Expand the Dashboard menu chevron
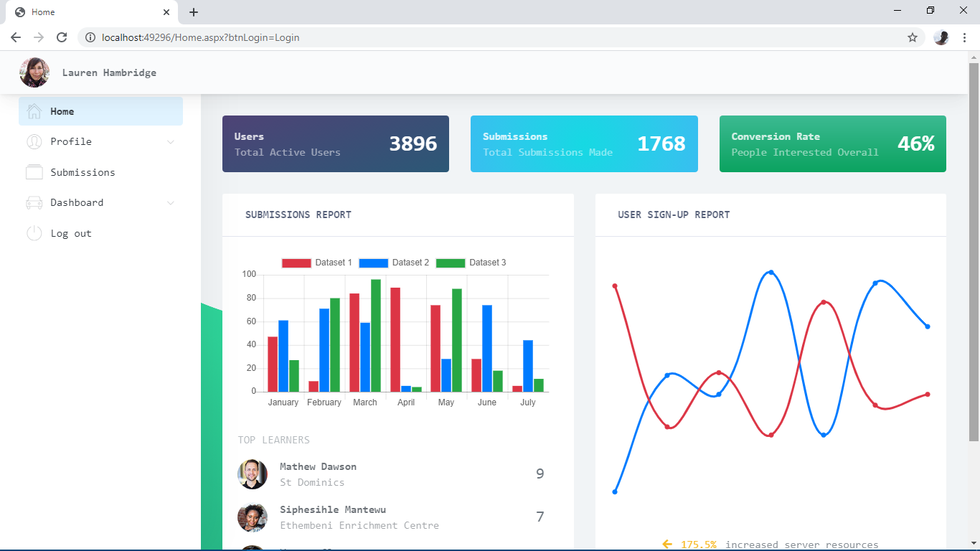980x551 pixels. click(x=170, y=203)
